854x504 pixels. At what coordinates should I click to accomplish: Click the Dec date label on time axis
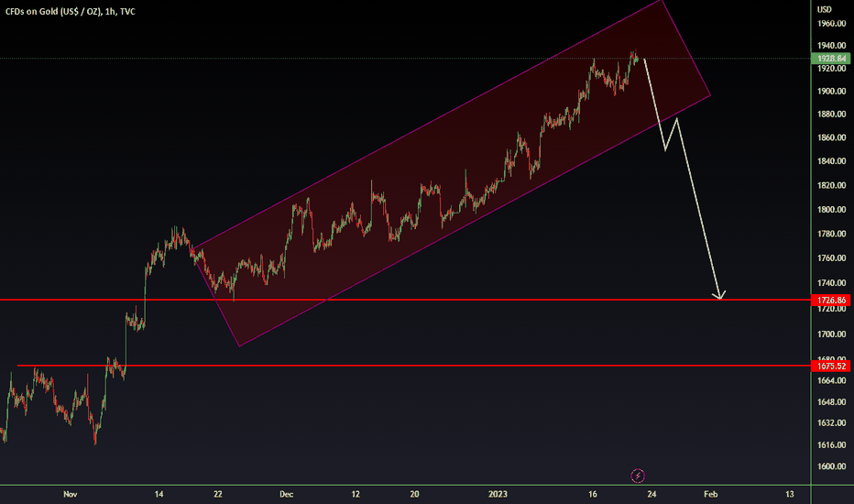287,494
